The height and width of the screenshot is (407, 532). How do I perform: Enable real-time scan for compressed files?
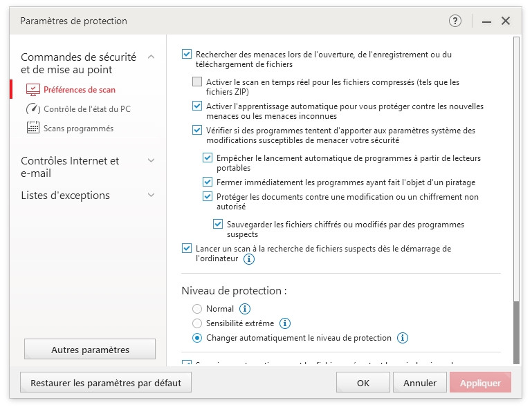click(x=197, y=82)
